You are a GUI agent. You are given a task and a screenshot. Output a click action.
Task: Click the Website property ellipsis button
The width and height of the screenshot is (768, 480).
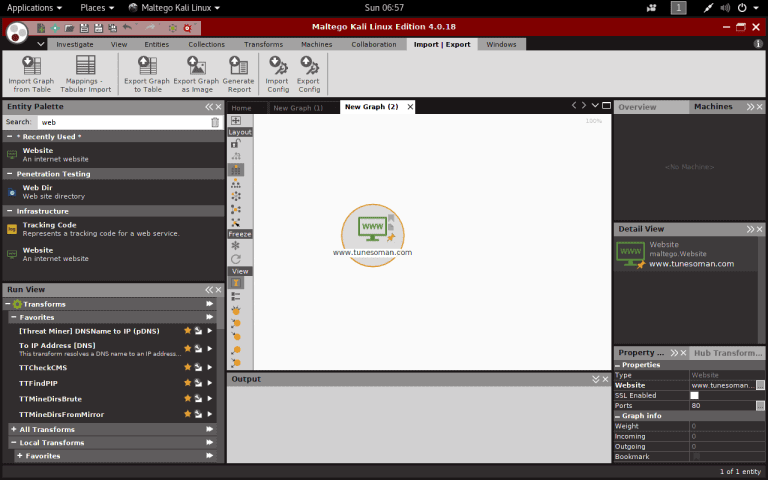pos(760,385)
